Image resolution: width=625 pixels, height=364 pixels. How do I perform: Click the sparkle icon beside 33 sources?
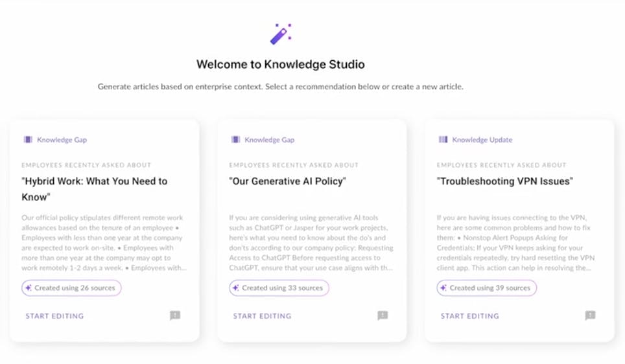[x=236, y=288]
